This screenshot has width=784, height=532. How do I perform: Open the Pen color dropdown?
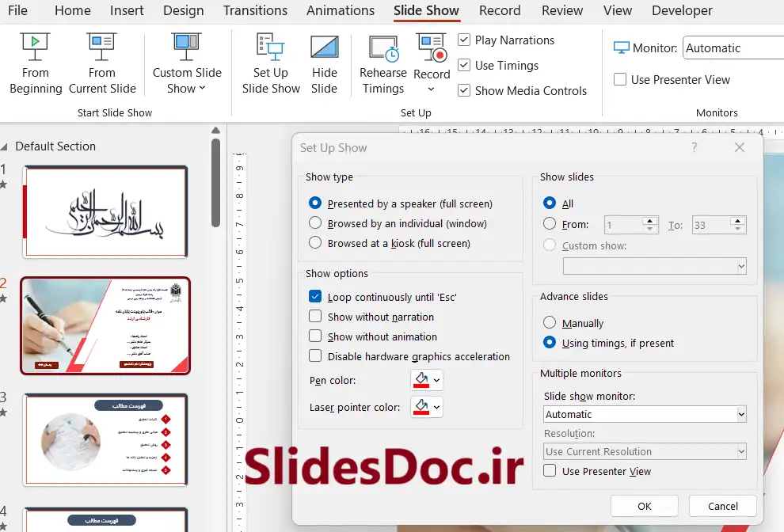tap(427, 381)
